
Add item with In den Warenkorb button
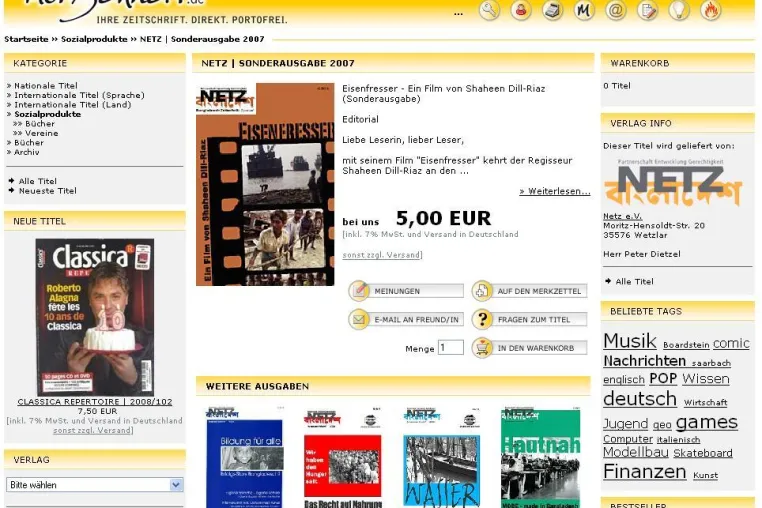530,348
